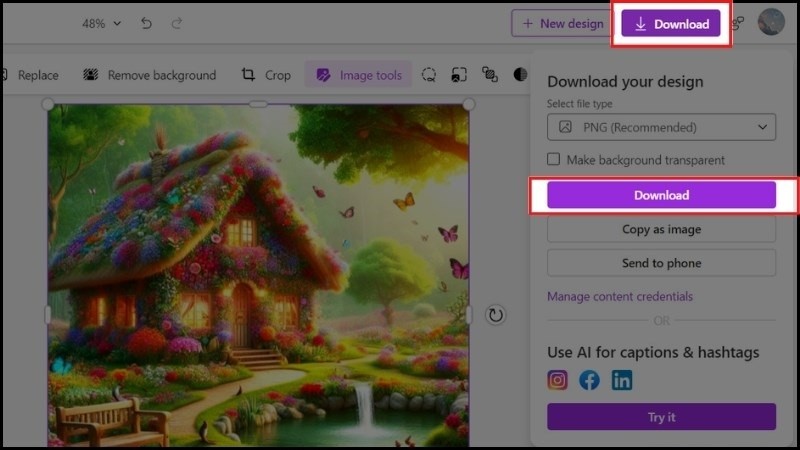The image size is (800, 450).
Task: Click the redo arrow icon
Action: 177,23
